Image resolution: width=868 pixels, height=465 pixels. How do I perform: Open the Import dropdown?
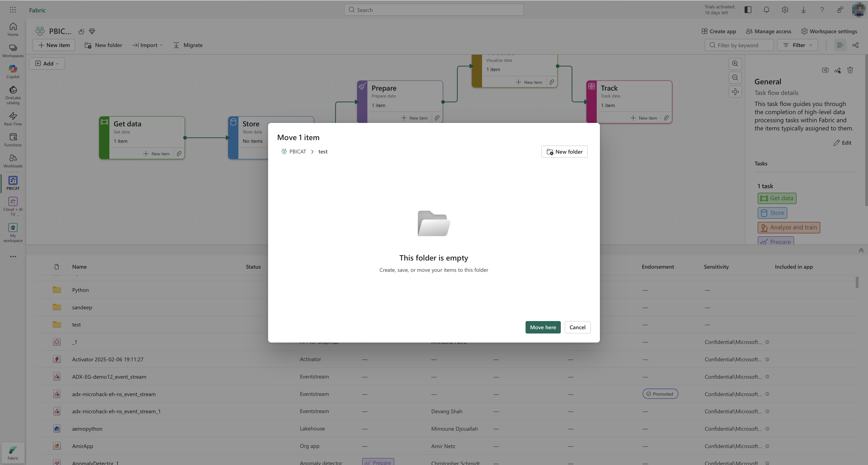click(147, 45)
